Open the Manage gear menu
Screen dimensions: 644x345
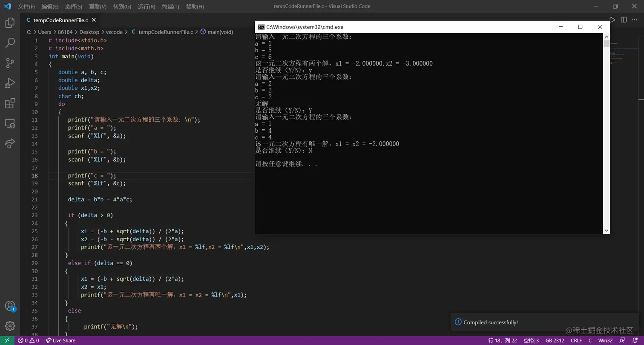click(10, 326)
